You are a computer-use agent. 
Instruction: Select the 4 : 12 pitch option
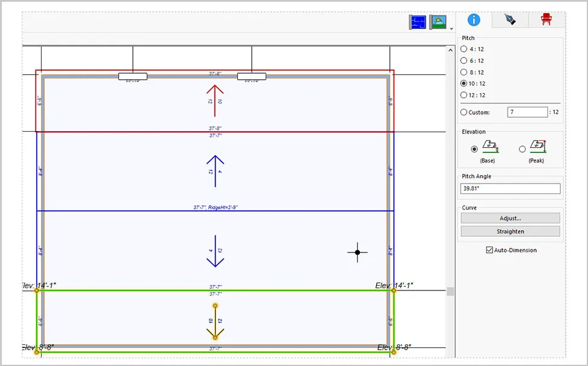point(472,49)
